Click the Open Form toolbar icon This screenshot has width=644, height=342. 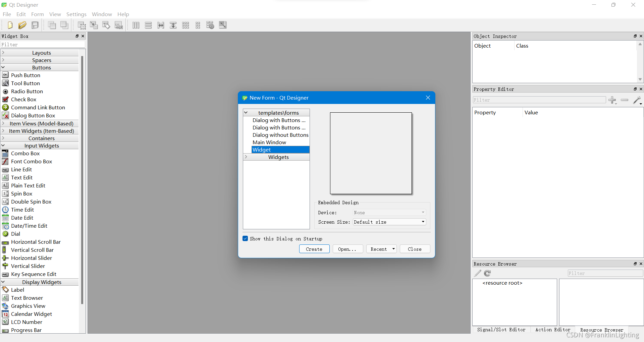(x=22, y=25)
